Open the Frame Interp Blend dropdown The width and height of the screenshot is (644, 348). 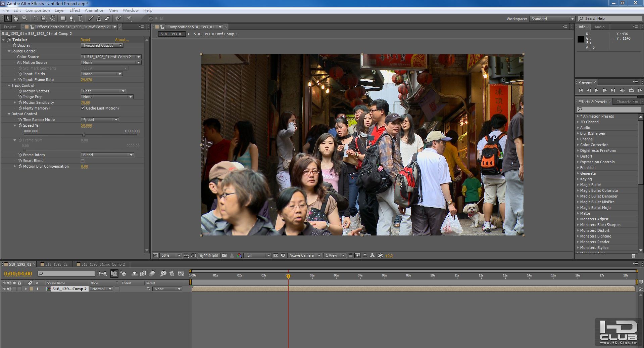[x=107, y=155]
